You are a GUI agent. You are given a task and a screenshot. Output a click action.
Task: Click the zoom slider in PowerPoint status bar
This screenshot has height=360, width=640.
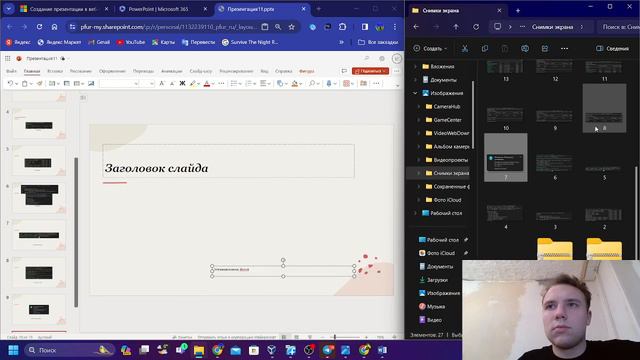click(344, 337)
